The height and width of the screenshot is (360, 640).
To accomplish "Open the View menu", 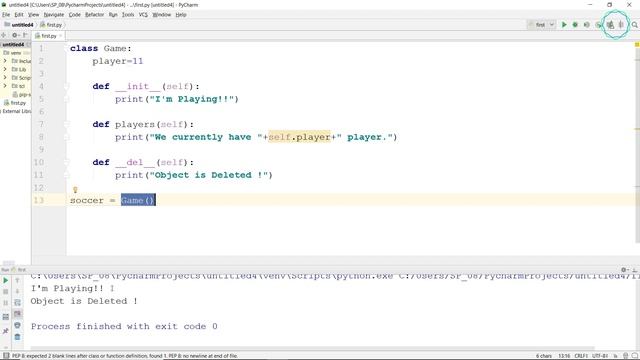I will coord(33,15).
